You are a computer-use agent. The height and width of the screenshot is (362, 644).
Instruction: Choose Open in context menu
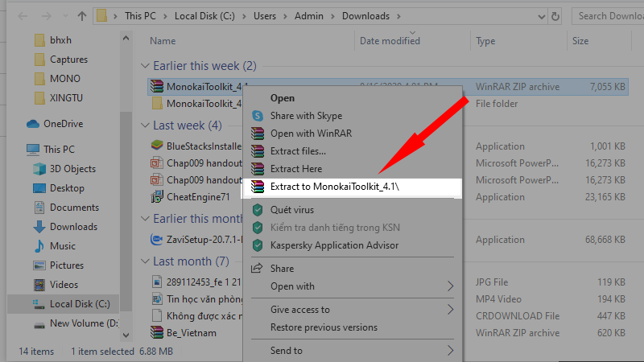pos(283,98)
